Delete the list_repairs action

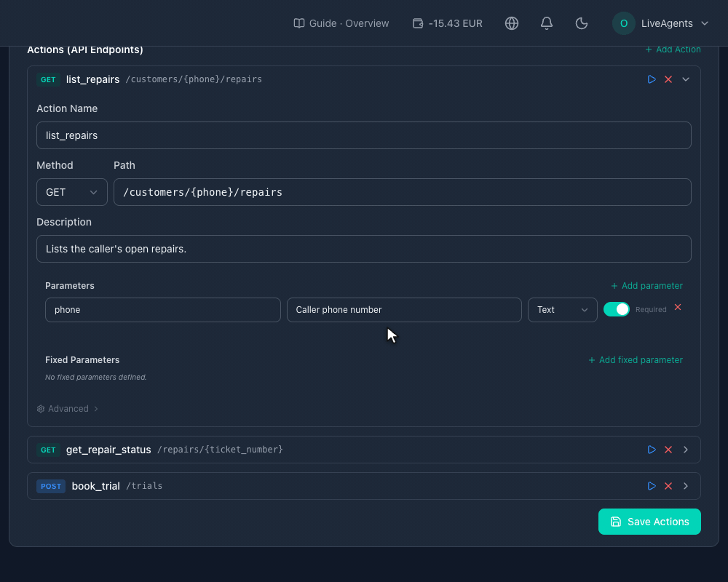pos(668,79)
